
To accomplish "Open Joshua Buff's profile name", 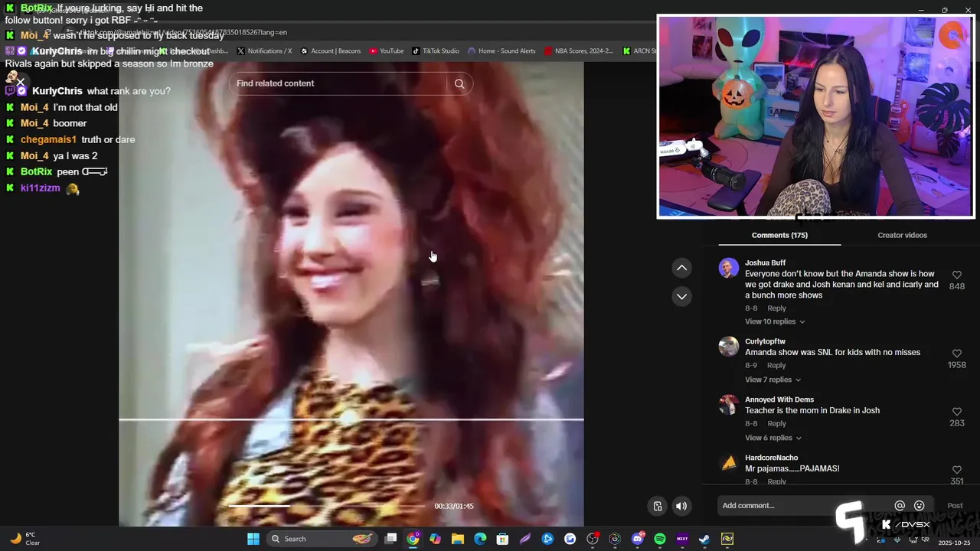I will pos(765,263).
